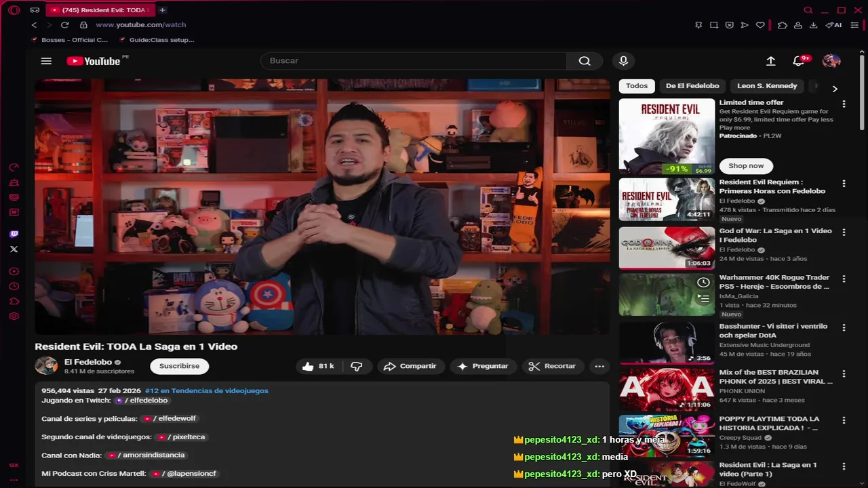Open God of War: La Saga thumbnail
This screenshot has height=488, width=868.
[667, 248]
